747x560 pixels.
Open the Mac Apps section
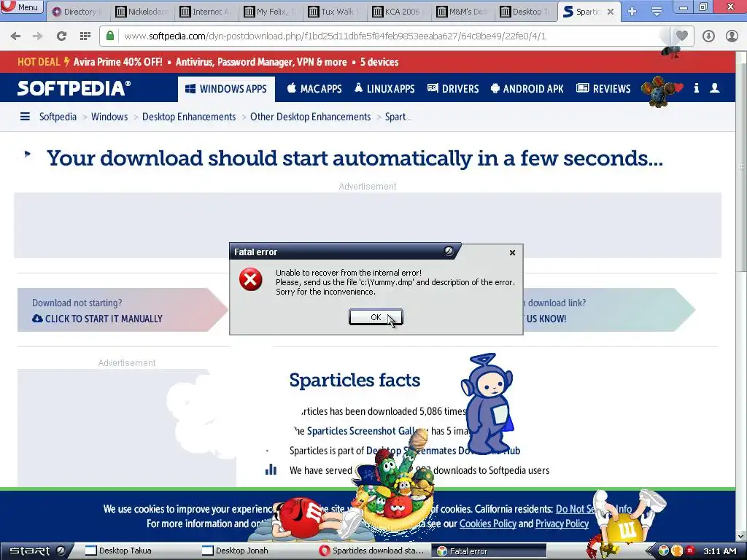(x=314, y=88)
